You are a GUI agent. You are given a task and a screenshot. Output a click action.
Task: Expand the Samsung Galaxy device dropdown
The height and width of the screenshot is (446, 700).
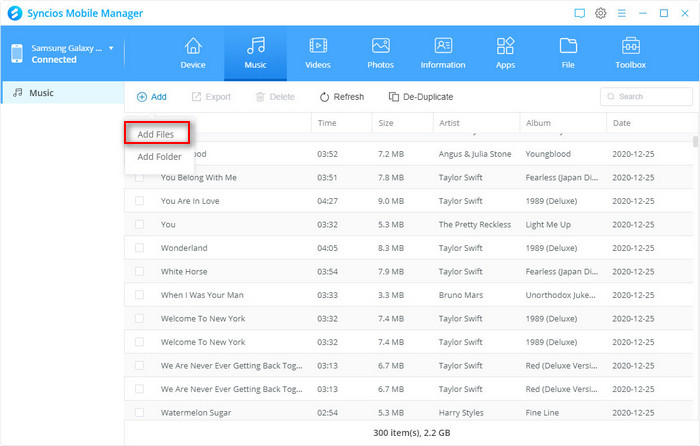111,48
